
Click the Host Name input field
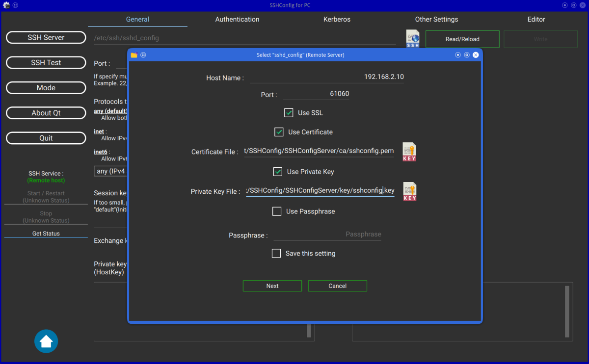[327, 77]
